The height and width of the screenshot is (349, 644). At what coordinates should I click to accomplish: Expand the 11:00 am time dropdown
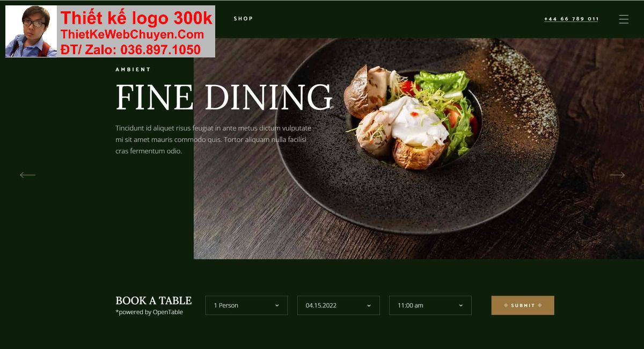pyautogui.click(x=430, y=306)
